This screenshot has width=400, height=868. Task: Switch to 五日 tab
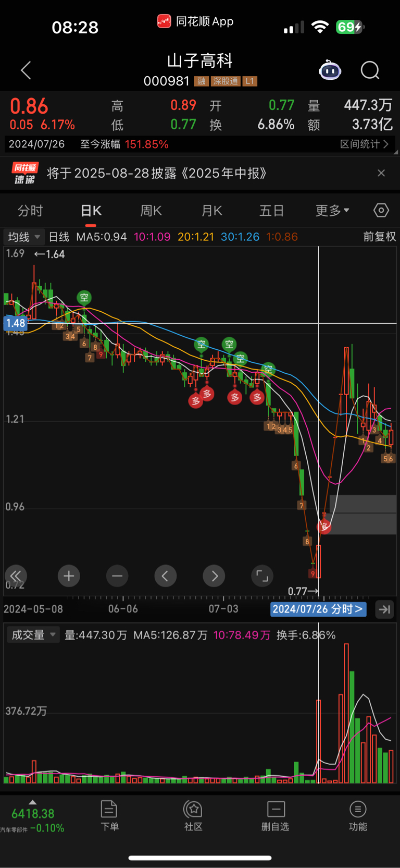tap(272, 211)
